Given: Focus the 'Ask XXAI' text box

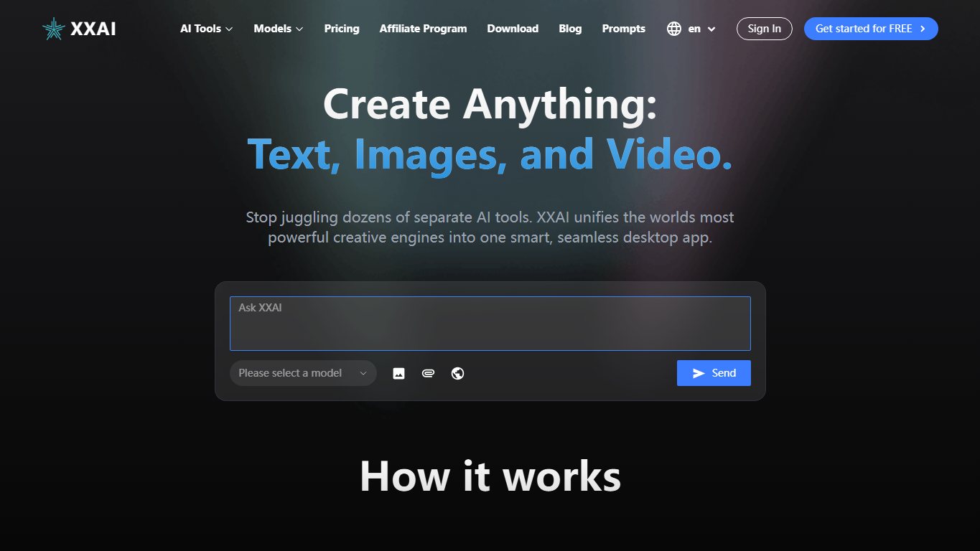Looking at the screenshot, I should [490, 324].
